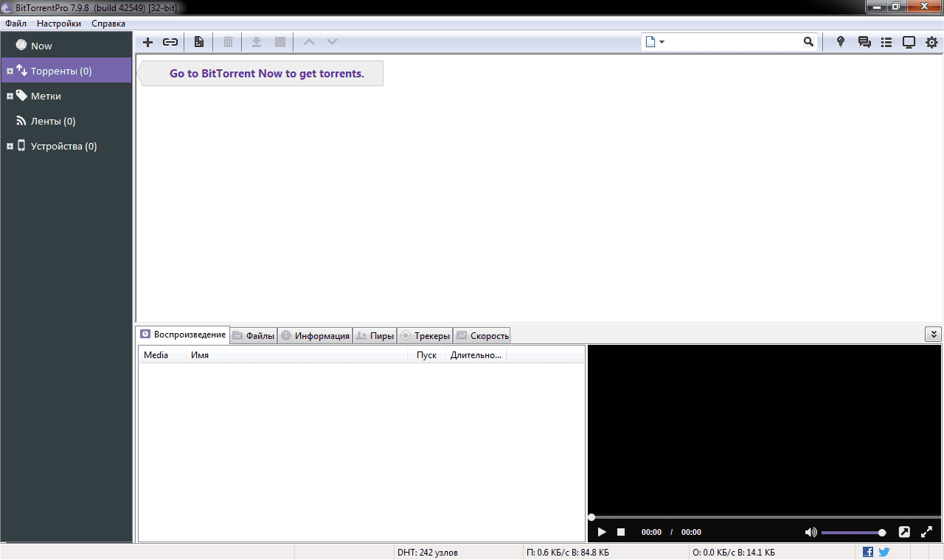944x560 pixels.
Task: Toggle the list view icon in toolbar
Action: pos(886,42)
